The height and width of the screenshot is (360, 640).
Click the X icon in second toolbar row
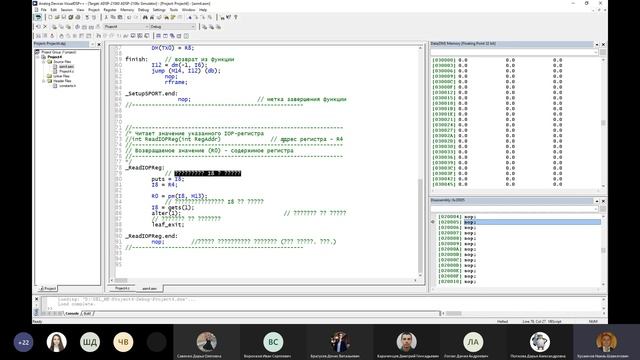click(45, 27)
